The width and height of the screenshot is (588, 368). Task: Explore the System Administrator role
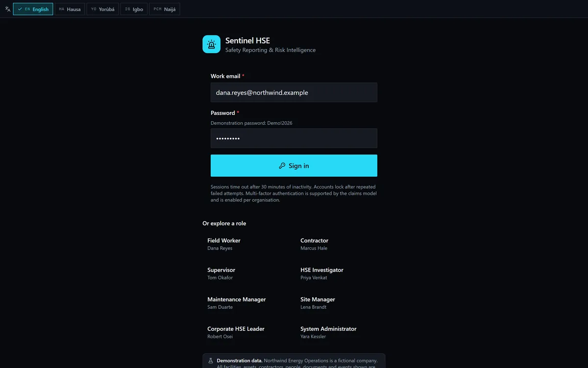point(341,333)
